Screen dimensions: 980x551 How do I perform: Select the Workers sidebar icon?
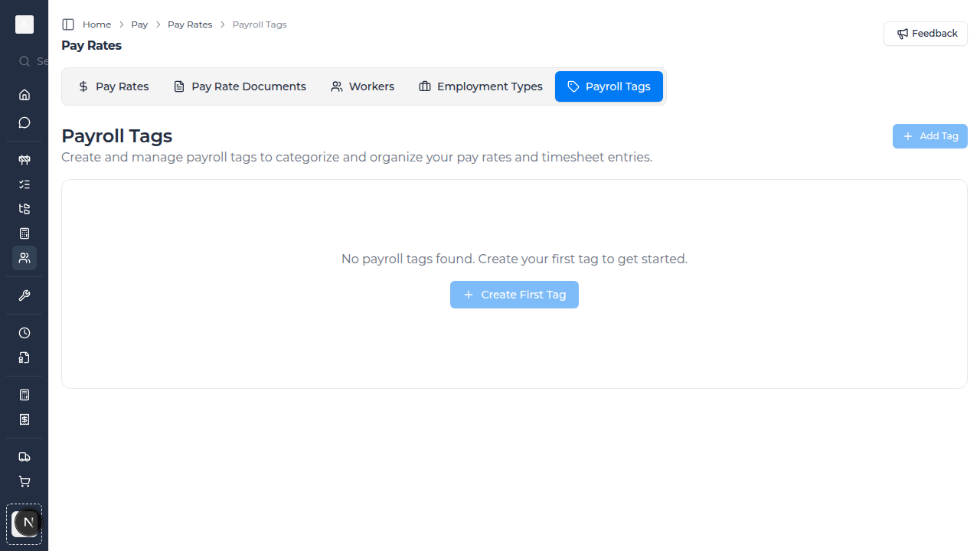24,258
